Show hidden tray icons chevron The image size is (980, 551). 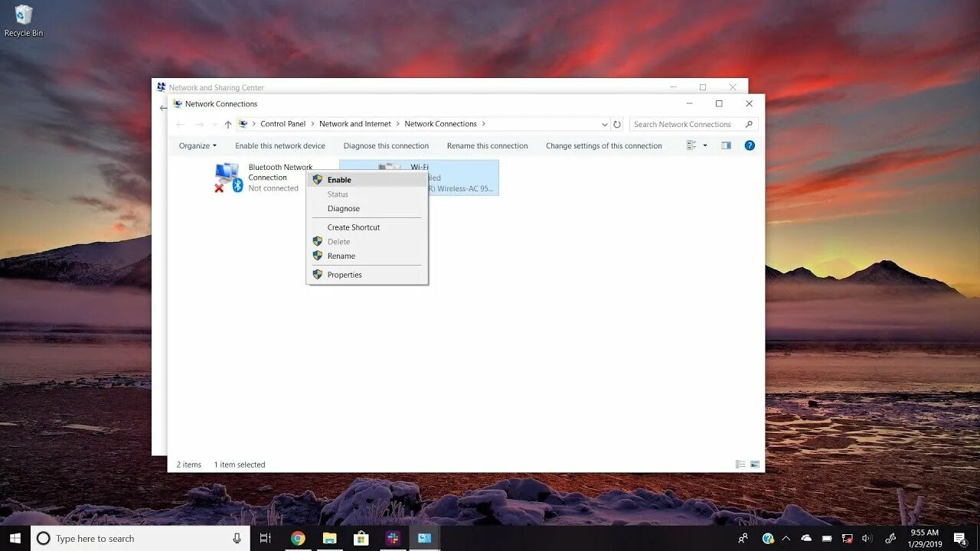pyautogui.click(x=786, y=538)
